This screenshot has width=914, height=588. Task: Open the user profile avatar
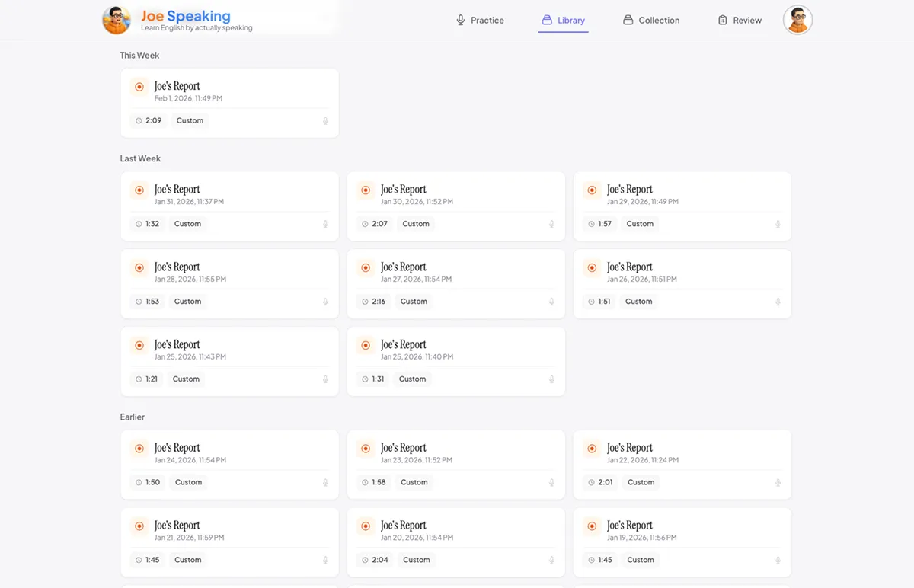click(797, 20)
